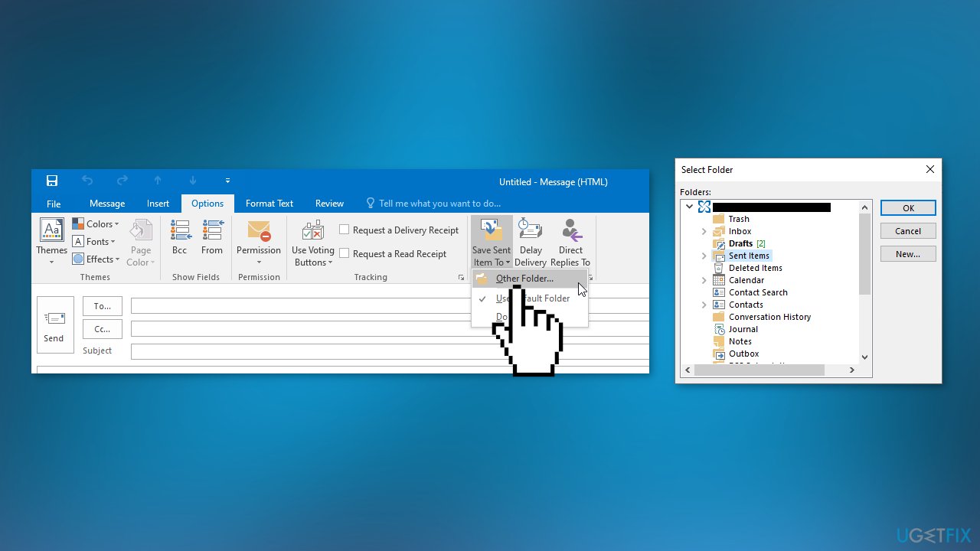
Task: Switch to the Format Text tab
Action: pos(269,203)
